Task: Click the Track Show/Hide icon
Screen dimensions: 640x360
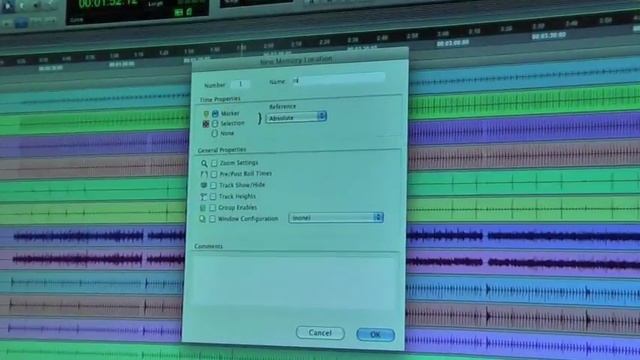Action: (x=203, y=185)
